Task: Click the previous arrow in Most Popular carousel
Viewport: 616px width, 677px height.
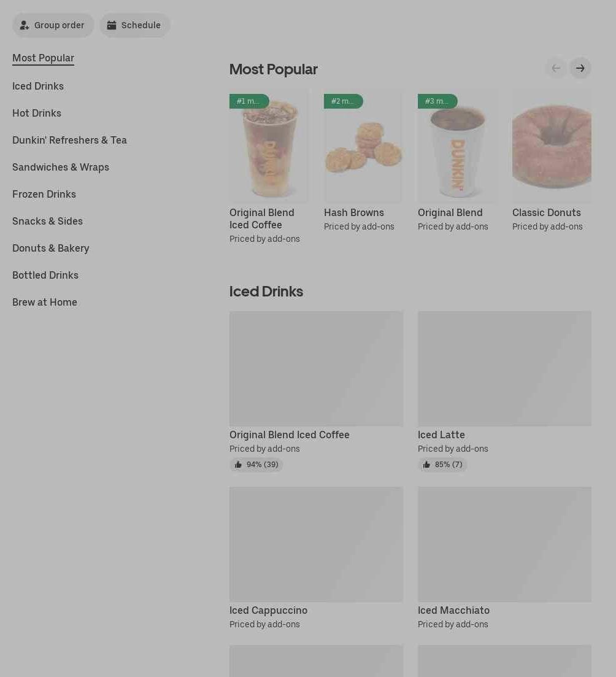Action: (556, 68)
